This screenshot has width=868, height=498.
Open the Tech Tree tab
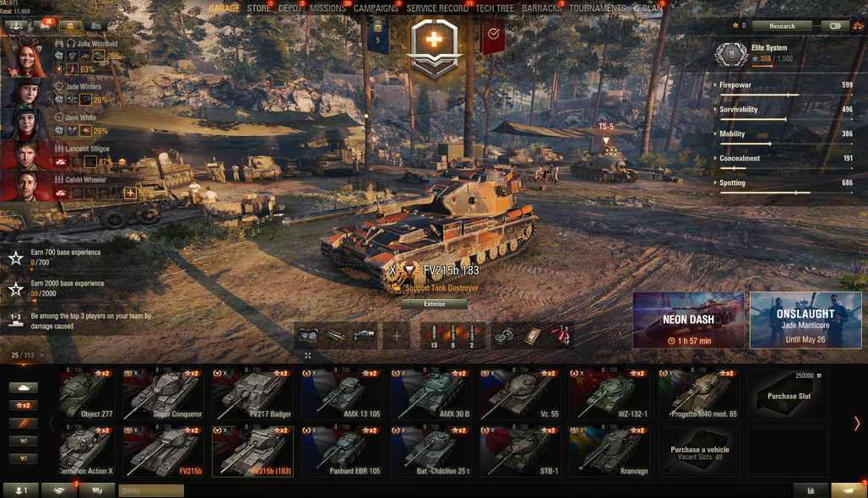tap(494, 8)
